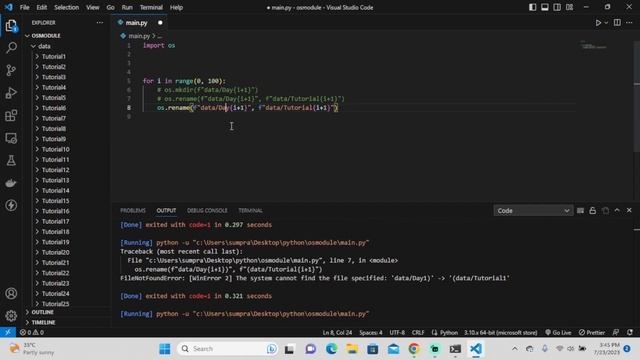Screen dimensions: 640x360
Task: Open the Search view in activity bar
Action: click(11, 47)
